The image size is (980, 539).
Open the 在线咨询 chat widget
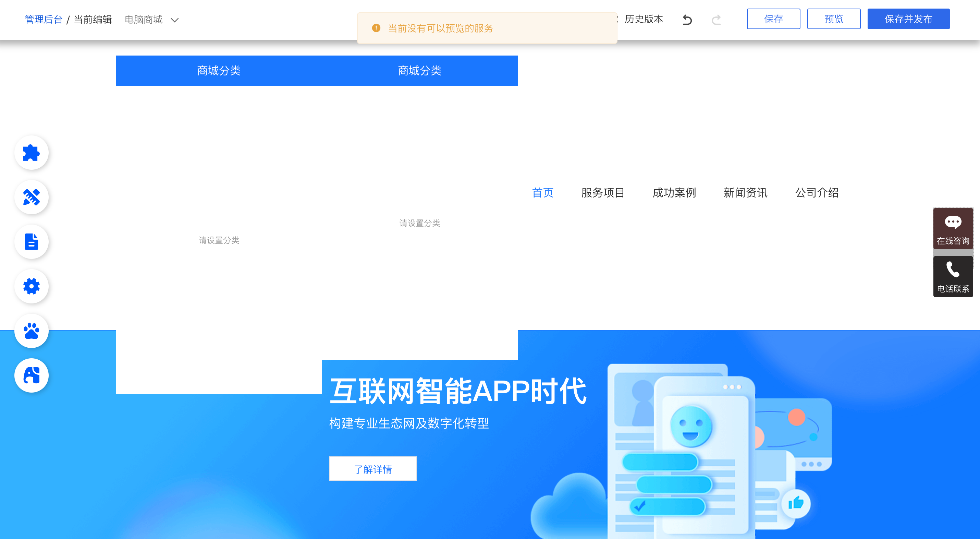tap(953, 229)
